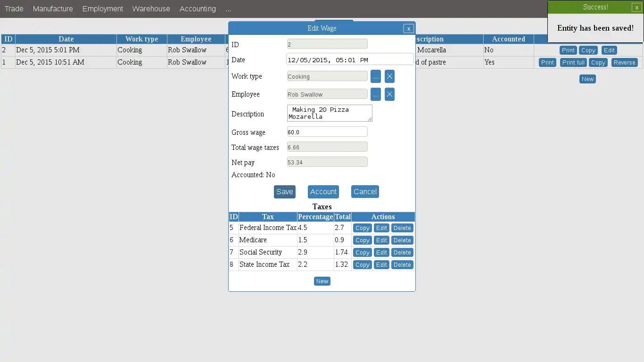The image size is (644, 362).
Task: Edit the Social Security tax row
Action: pos(381,252)
